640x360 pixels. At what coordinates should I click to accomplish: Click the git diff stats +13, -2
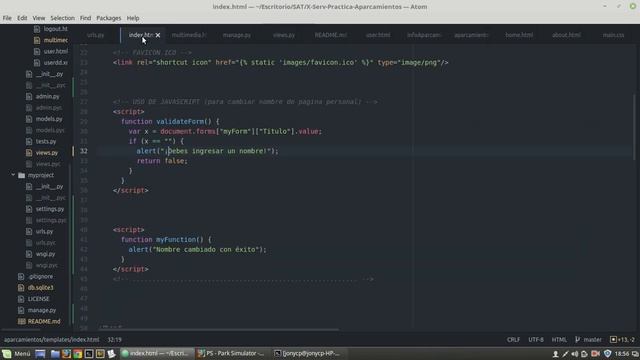(x=623, y=340)
